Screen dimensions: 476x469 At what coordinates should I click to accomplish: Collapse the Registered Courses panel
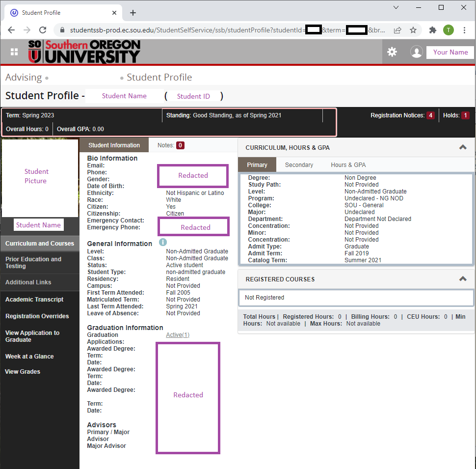462,279
